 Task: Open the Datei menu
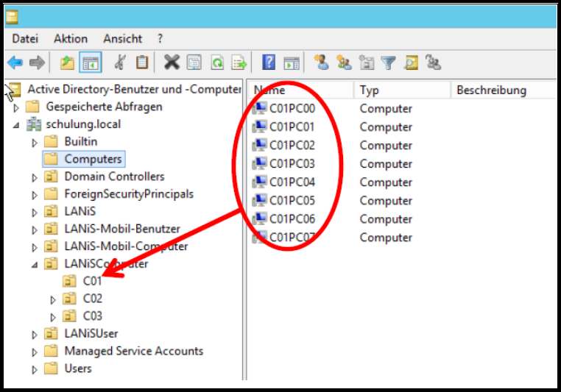(x=25, y=38)
